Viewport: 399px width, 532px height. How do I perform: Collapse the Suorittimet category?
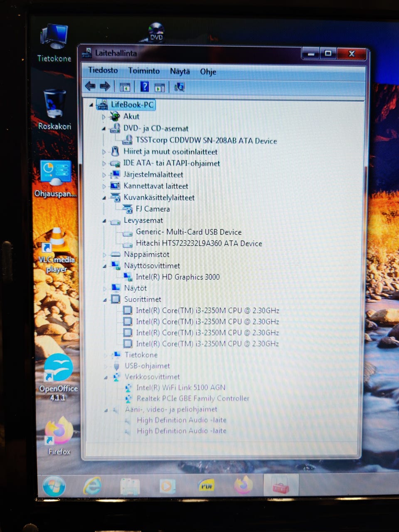point(105,300)
